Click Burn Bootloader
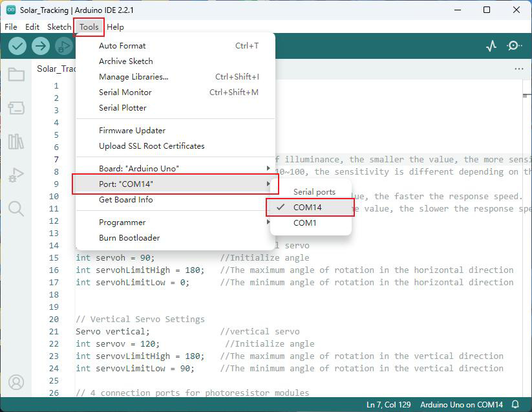The height and width of the screenshot is (412, 532). (175, 238)
